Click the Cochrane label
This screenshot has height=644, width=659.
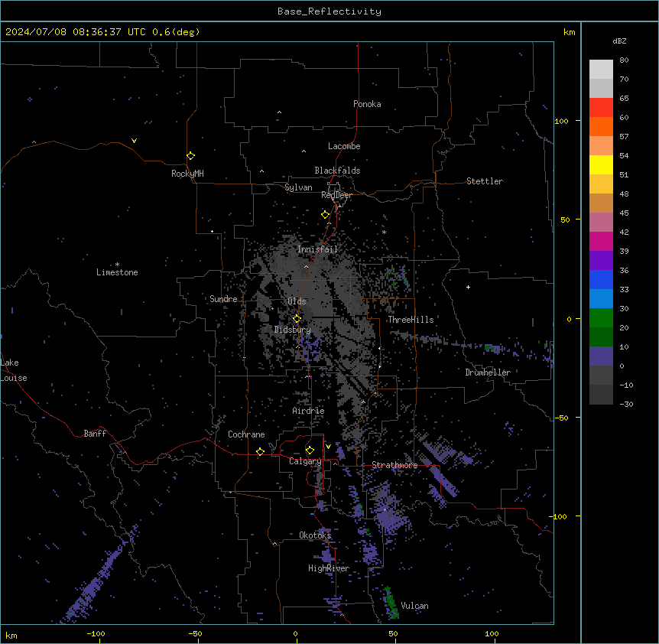pyautogui.click(x=246, y=434)
